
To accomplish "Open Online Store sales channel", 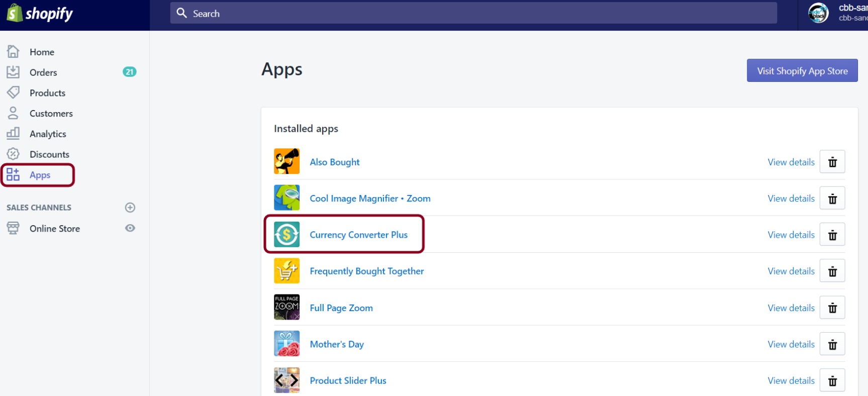I will coord(55,229).
